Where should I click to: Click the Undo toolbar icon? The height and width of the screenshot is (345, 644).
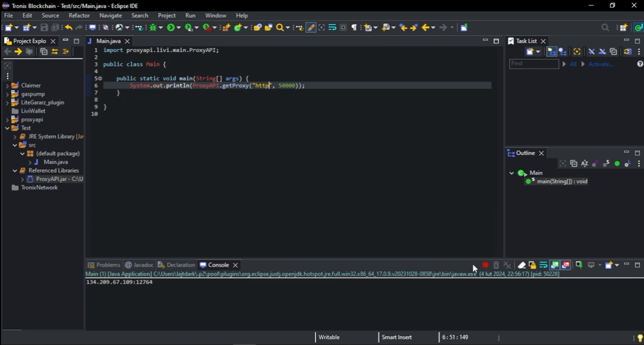[x=68, y=28]
